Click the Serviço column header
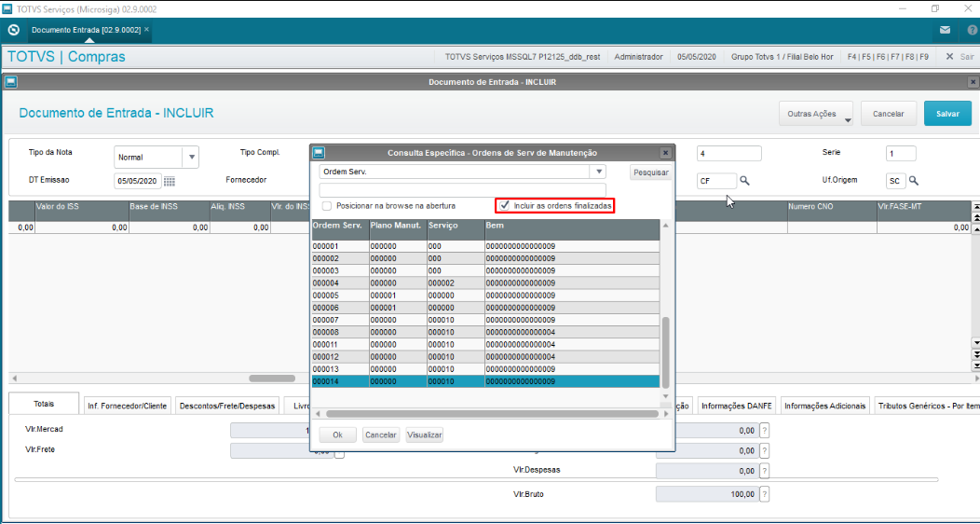Screen dimensions: 980x524 455,229
